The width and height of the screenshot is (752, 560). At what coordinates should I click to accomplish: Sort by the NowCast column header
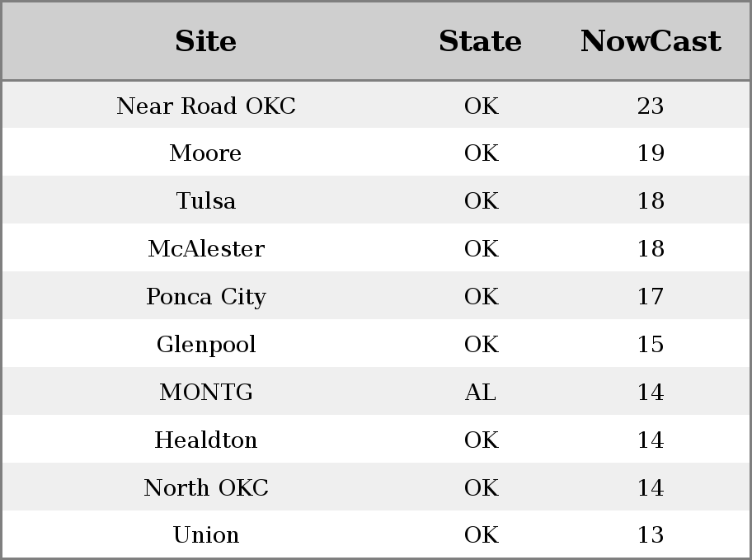651,41
